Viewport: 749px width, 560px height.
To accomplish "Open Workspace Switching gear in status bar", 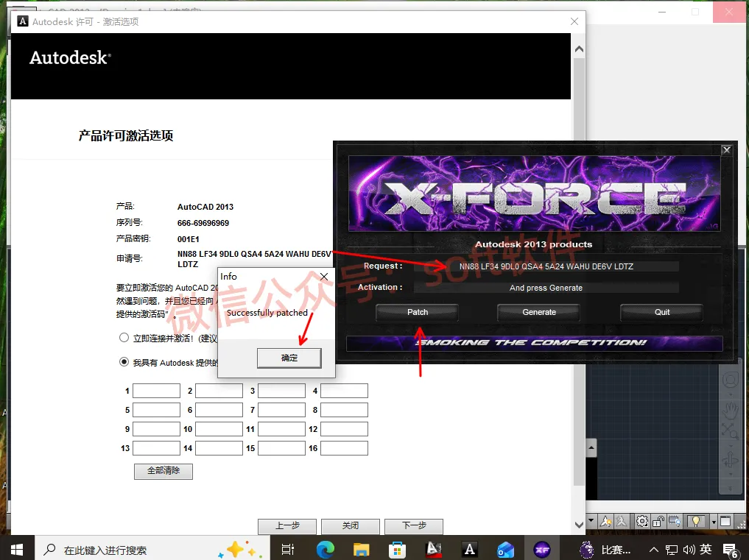I will [642, 521].
